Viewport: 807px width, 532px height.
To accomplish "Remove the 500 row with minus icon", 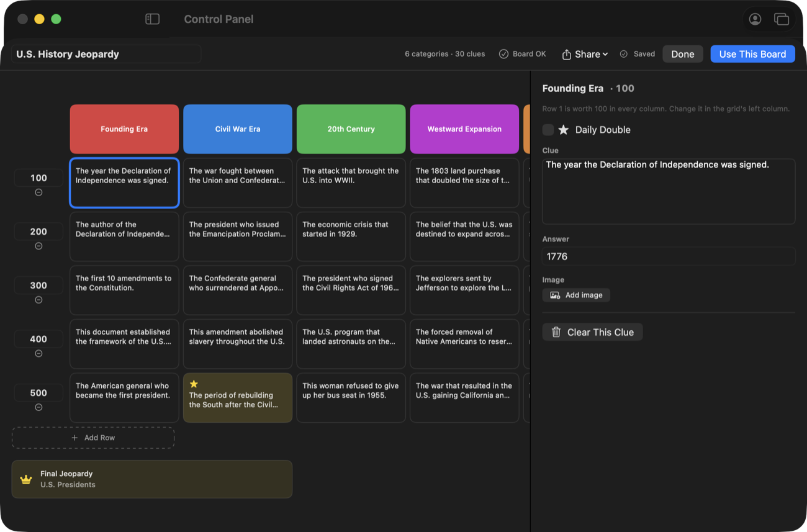I will pyautogui.click(x=38, y=407).
